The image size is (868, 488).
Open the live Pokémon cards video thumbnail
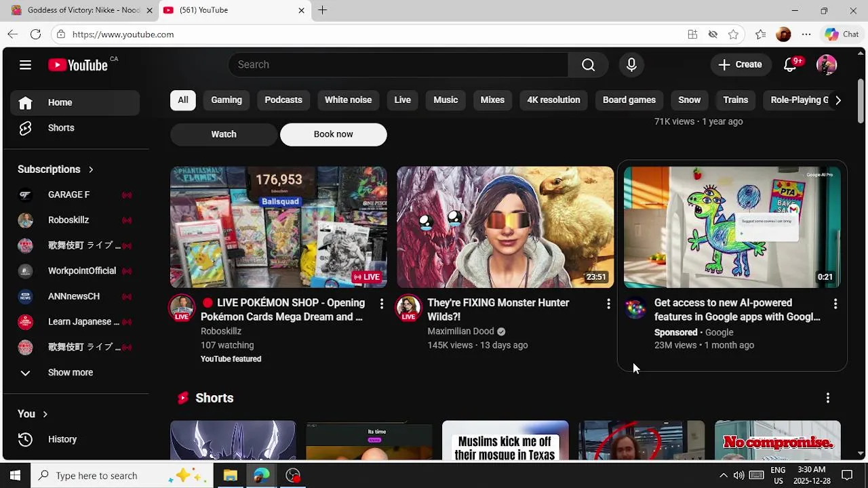(279, 228)
